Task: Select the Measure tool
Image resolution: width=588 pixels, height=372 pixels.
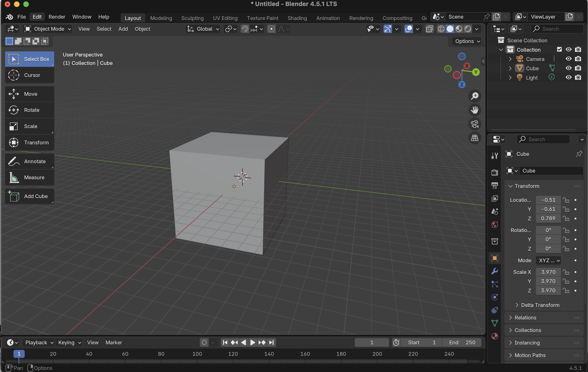Action: point(29,177)
